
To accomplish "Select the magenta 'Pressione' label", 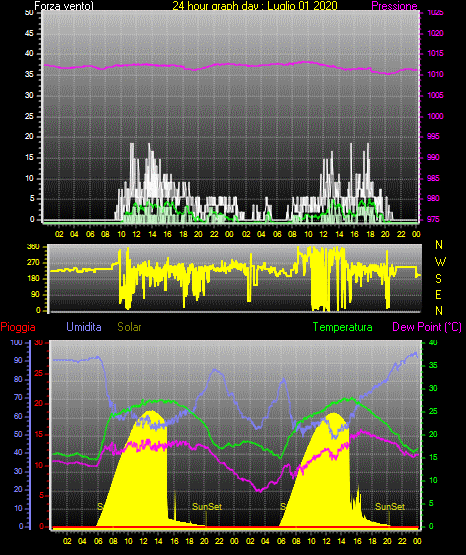I will (394, 6).
